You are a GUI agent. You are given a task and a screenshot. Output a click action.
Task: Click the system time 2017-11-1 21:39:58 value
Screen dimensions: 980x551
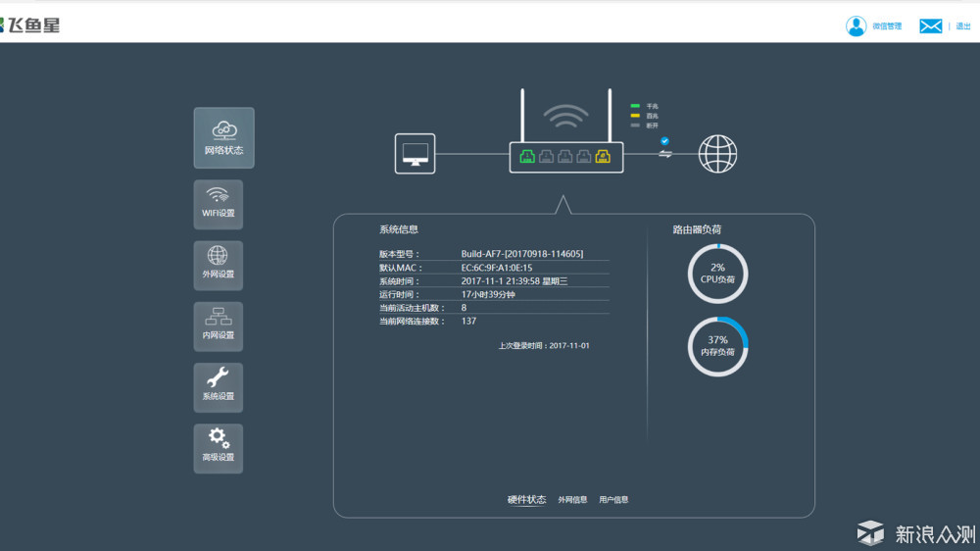pyautogui.click(x=514, y=281)
